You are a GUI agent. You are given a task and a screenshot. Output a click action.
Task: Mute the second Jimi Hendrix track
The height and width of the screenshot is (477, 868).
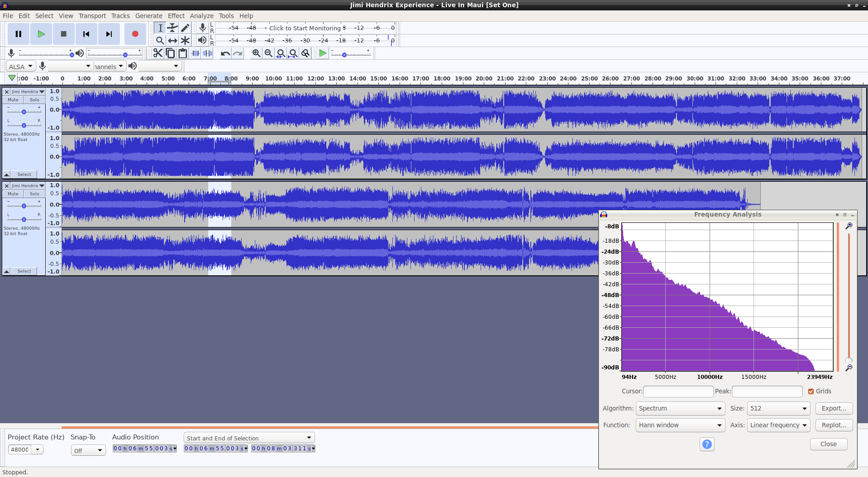[13, 194]
